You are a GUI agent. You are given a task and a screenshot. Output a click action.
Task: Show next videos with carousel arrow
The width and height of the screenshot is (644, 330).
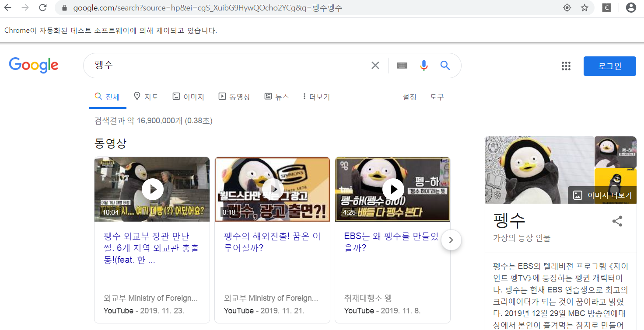pyautogui.click(x=451, y=240)
